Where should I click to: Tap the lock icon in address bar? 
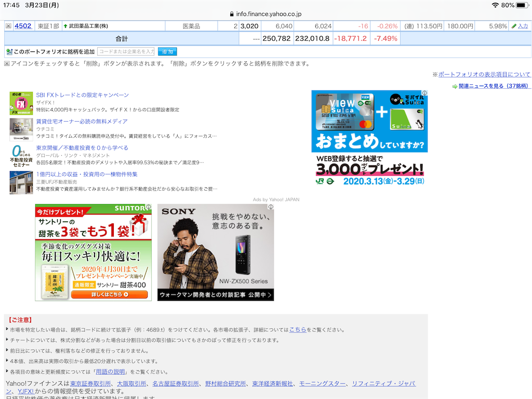click(x=232, y=14)
